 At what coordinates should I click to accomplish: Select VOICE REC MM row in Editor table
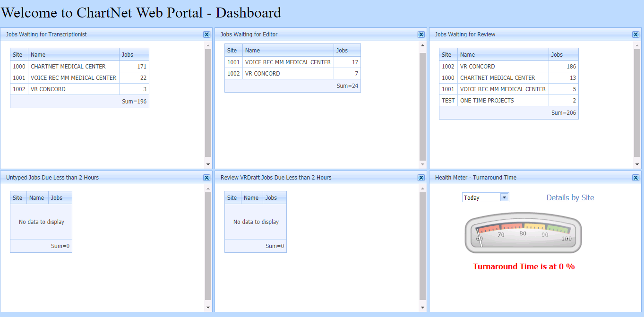tap(292, 62)
